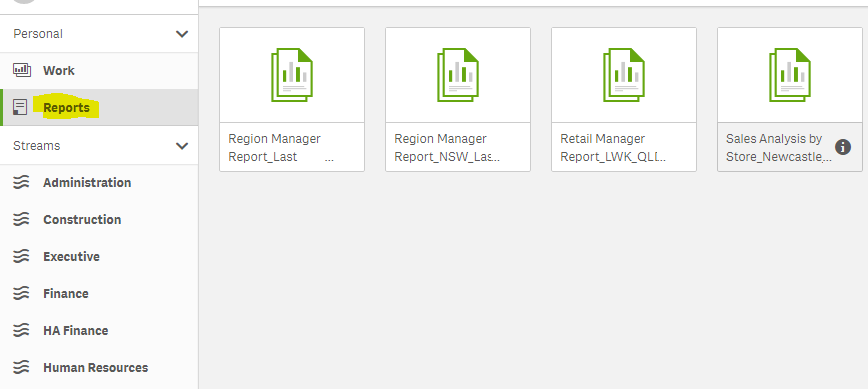Click the Construction stream wave icon

[x=21, y=220]
